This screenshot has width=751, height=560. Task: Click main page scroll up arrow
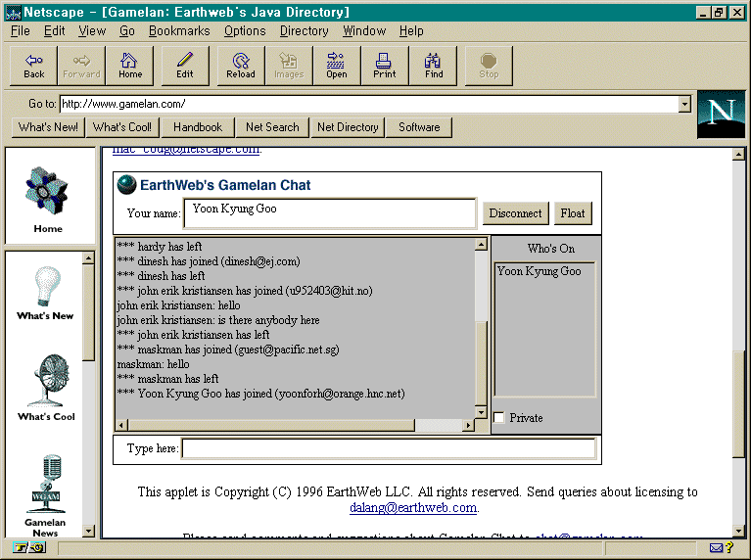738,154
